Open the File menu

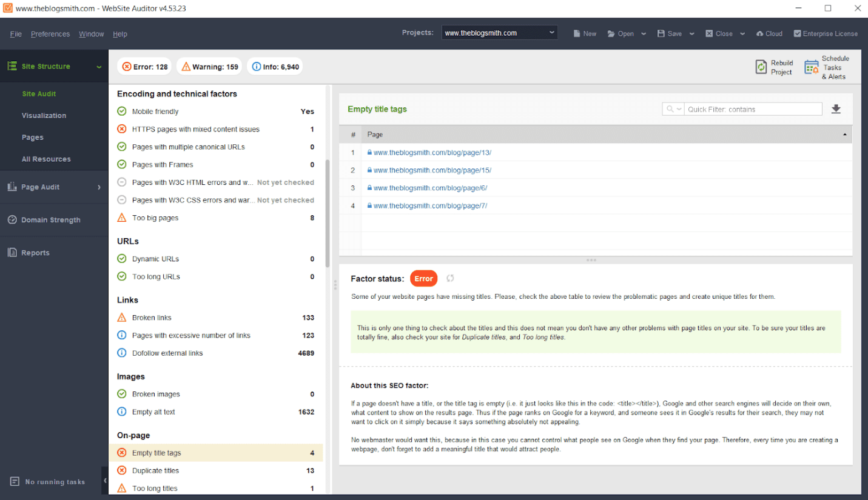pos(16,34)
